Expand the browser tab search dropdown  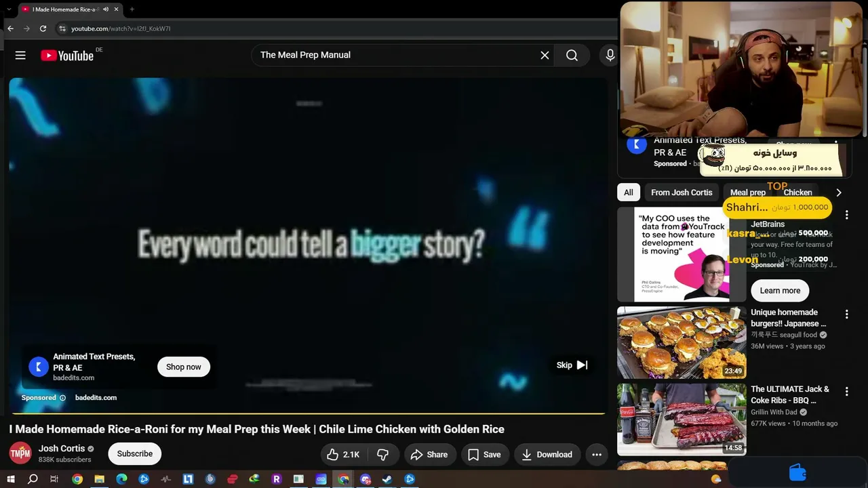pyautogui.click(x=9, y=9)
